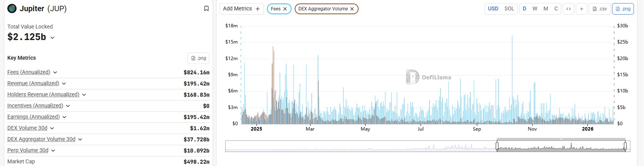Download Key Metrics as .png
Image resolution: width=644 pixels, height=166 pixels.
point(199,58)
